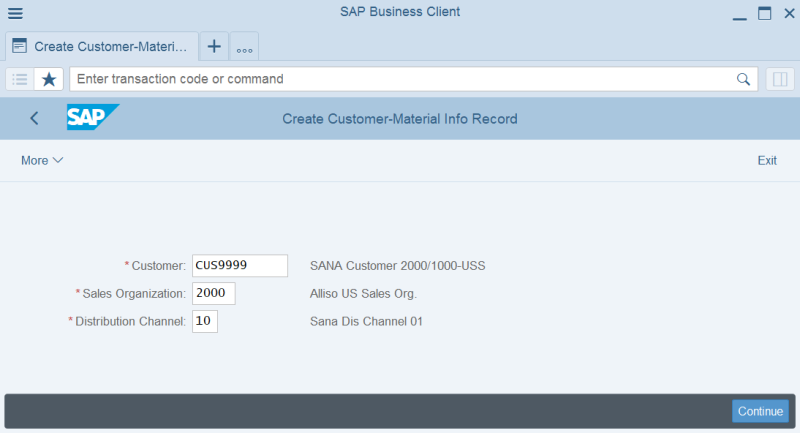Click the 'Sales Organization:' field label
800x433 pixels.
(x=134, y=294)
